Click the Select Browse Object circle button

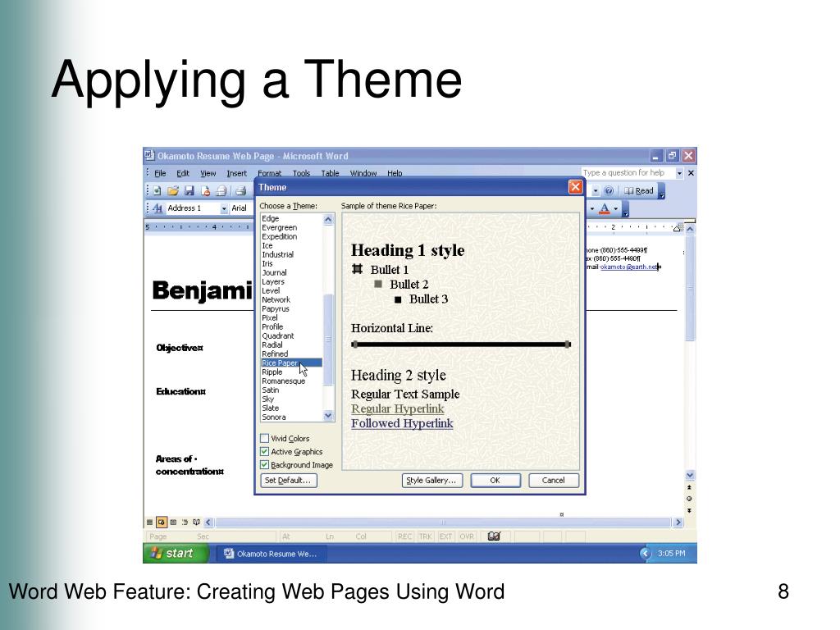point(689,499)
